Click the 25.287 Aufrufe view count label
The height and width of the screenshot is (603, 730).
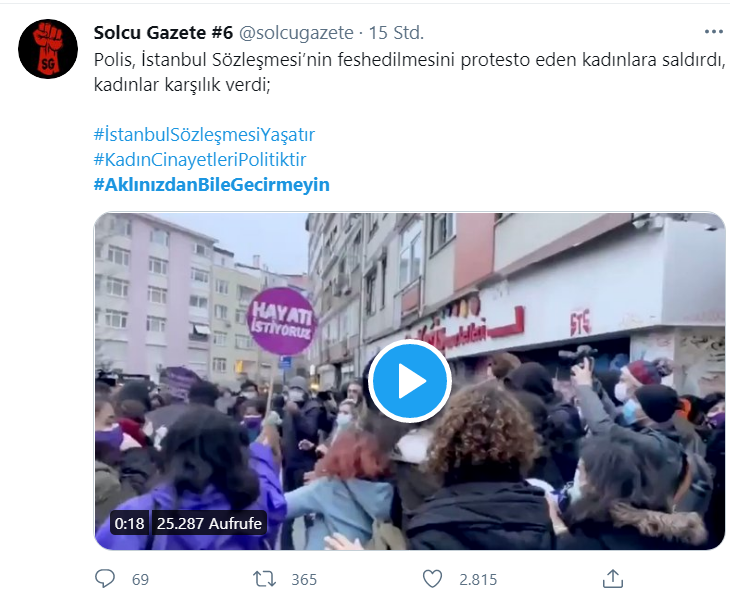pyautogui.click(x=209, y=523)
